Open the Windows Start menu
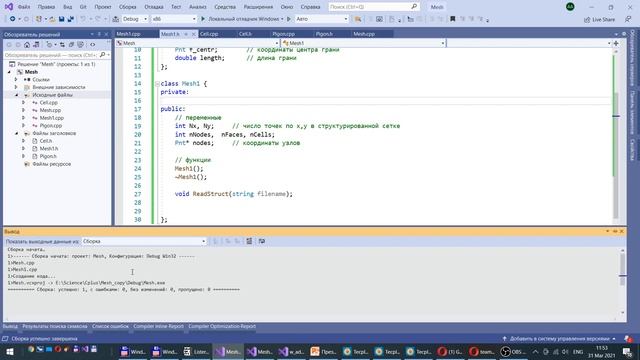The width and height of the screenshot is (640, 360). click(9, 351)
